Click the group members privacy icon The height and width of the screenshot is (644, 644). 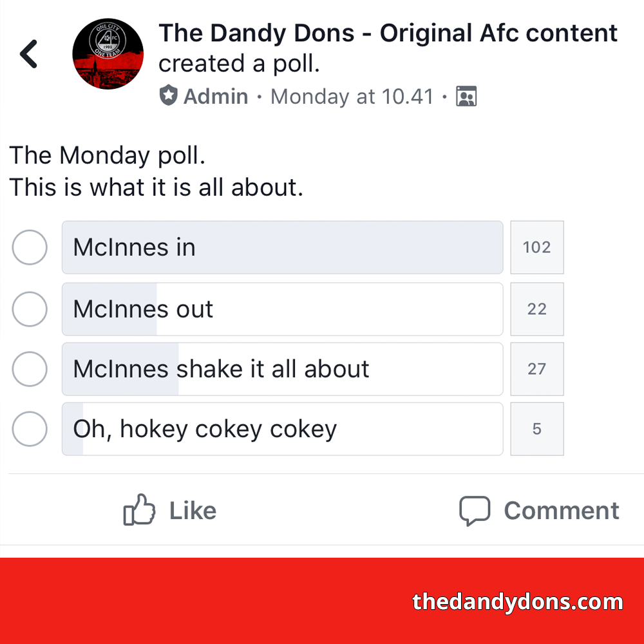(x=466, y=96)
